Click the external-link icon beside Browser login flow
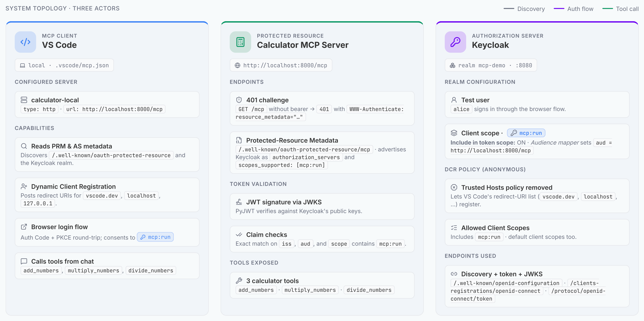 (x=24, y=227)
